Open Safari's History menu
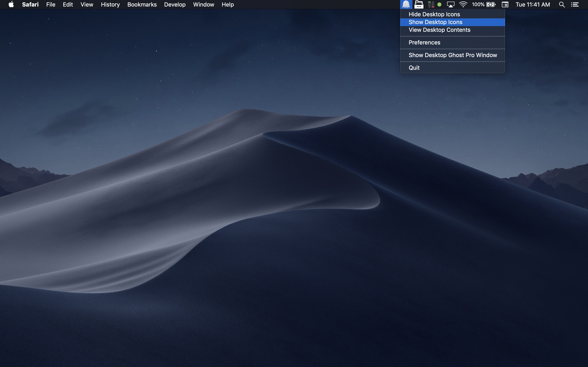The height and width of the screenshot is (367, 588). point(110,4)
